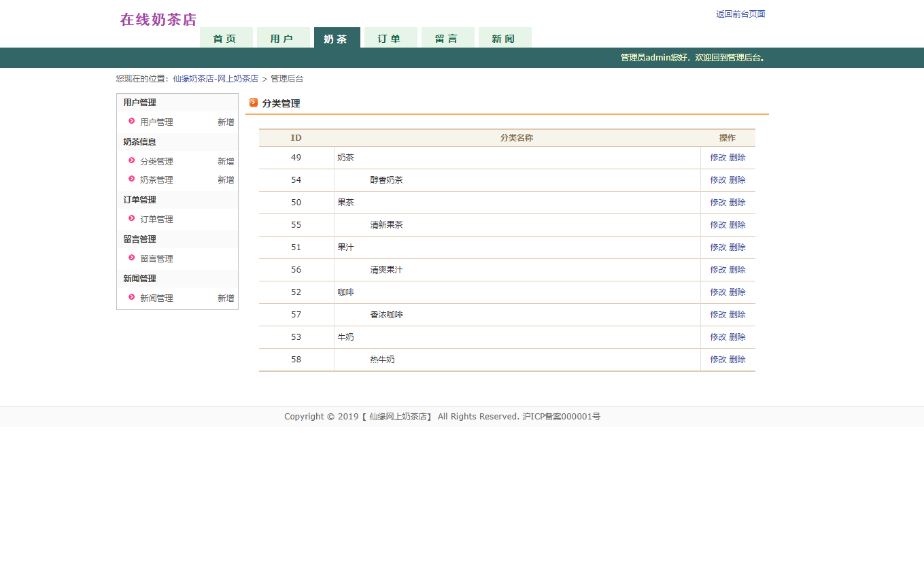Switch to the 订单 tab

[x=390, y=39]
